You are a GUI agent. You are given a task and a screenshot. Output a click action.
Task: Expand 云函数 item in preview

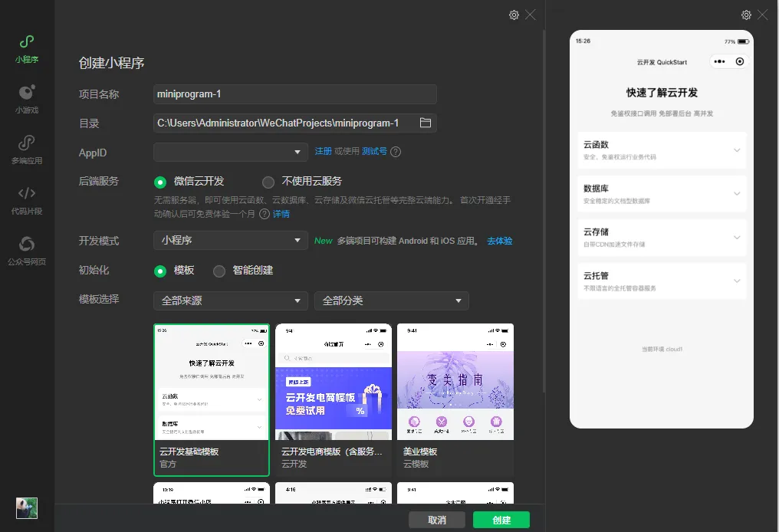(x=662, y=150)
